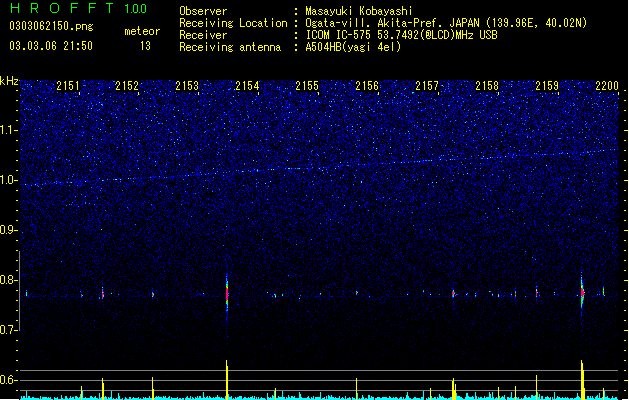Click the meteor count 13
The width and height of the screenshot is (629, 400).
pyautogui.click(x=145, y=46)
